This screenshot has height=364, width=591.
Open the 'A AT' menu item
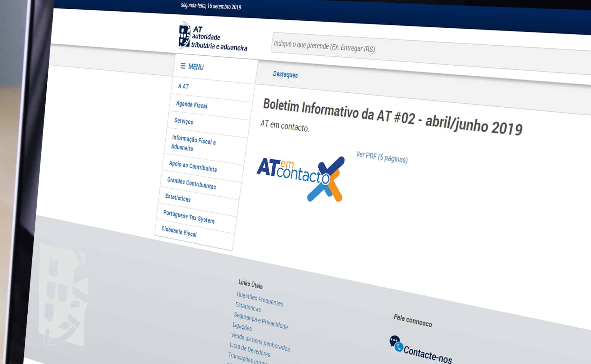tap(183, 86)
